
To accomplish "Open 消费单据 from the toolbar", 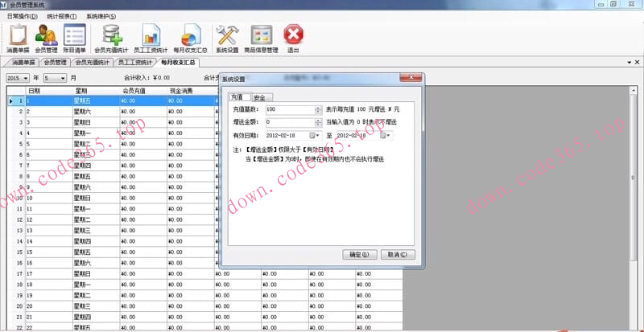I will coord(18,39).
